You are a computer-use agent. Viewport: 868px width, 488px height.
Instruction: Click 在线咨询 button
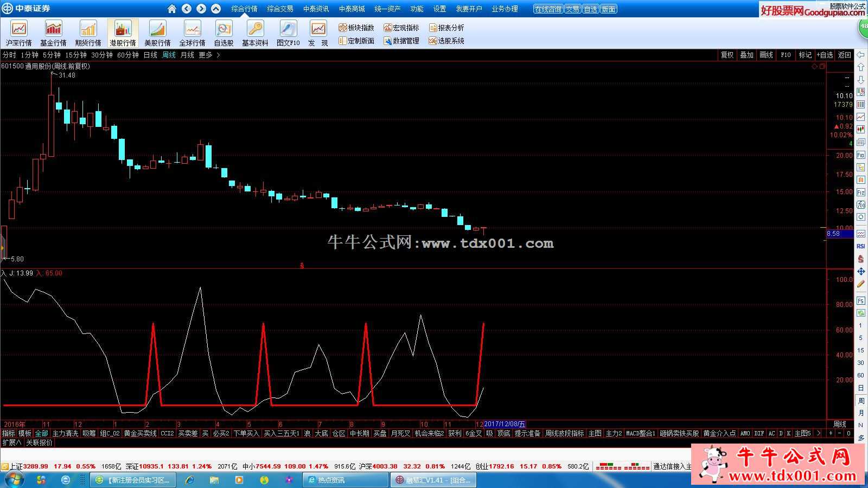548,9
